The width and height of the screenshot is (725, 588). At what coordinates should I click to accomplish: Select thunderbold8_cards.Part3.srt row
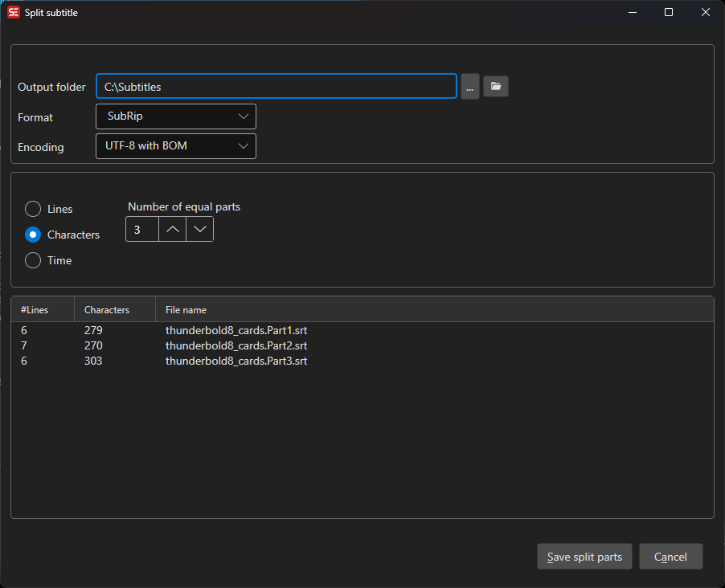pos(236,361)
